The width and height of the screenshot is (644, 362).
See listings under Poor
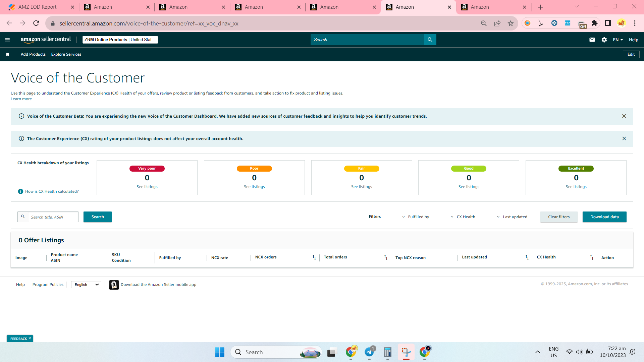click(254, 187)
